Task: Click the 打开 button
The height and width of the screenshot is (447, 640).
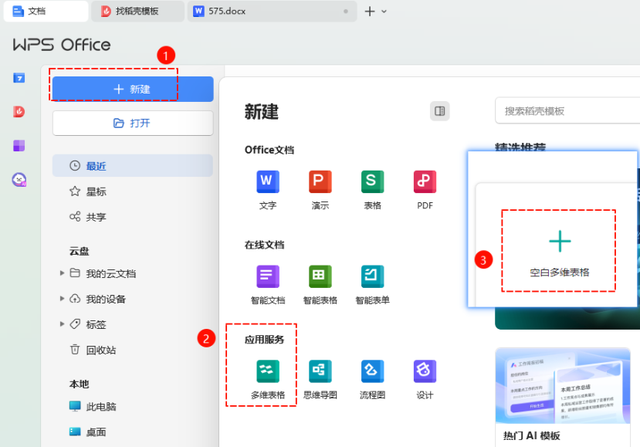Action: pyautogui.click(x=133, y=123)
